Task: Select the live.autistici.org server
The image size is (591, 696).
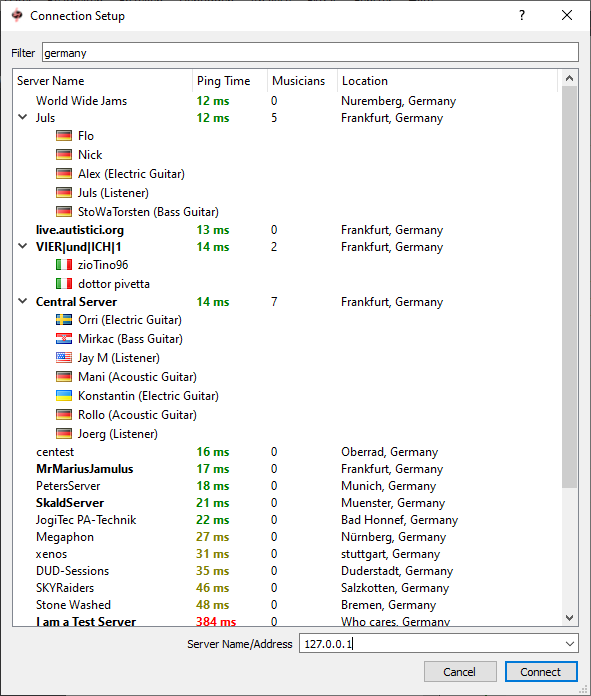Action: click(x=285, y=230)
